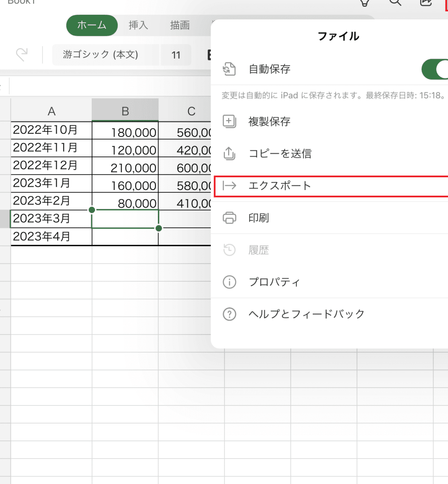This screenshot has height=484, width=448.
Task: Click the top-left selection handle dot
Action: click(92, 210)
